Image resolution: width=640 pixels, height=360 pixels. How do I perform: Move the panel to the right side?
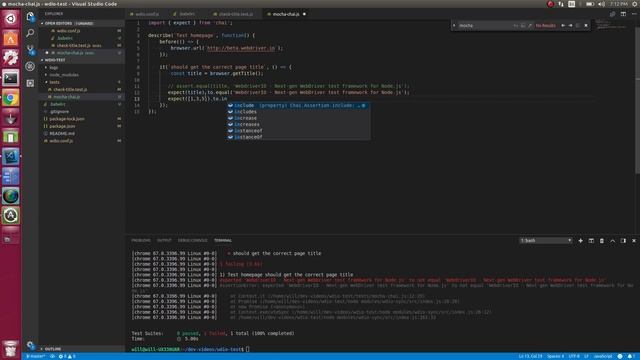click(x=623, y=241)
